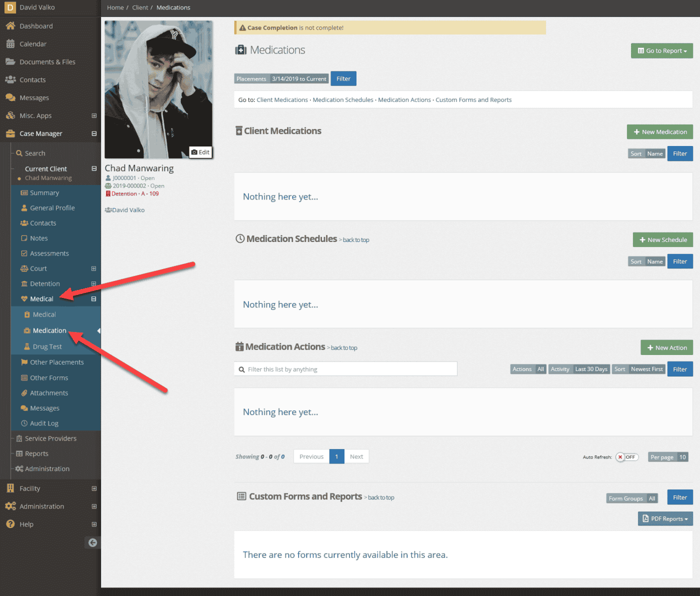
Task: Collapse sidebar with the back arrow icon
Action: point(92,542)
